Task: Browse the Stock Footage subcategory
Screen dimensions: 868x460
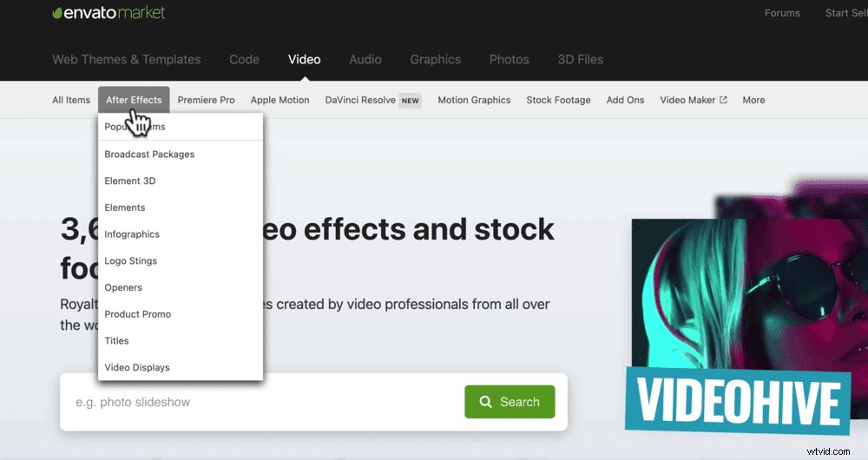Action: coord(558,100)
